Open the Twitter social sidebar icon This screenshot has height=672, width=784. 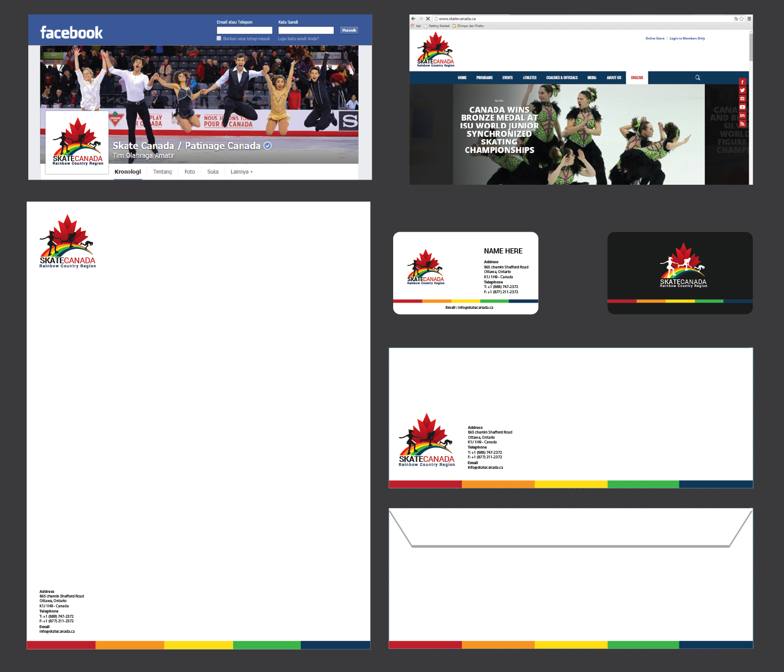click(x=742, y=90)
